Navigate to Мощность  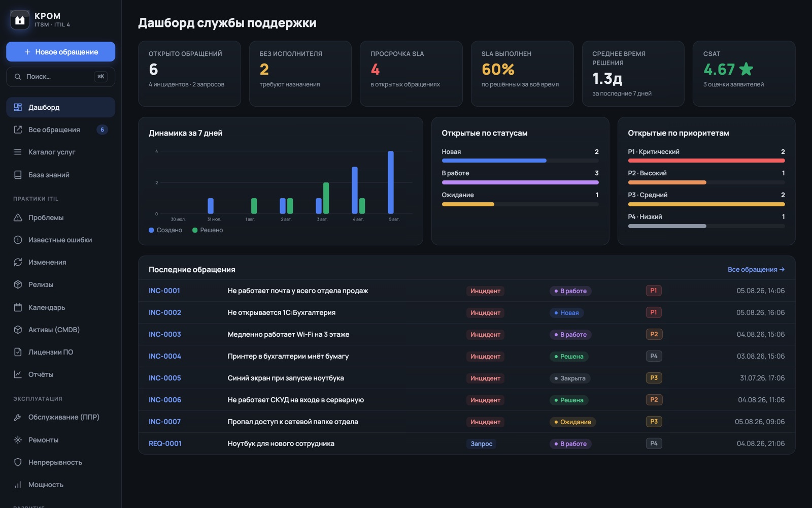point(60,485)
